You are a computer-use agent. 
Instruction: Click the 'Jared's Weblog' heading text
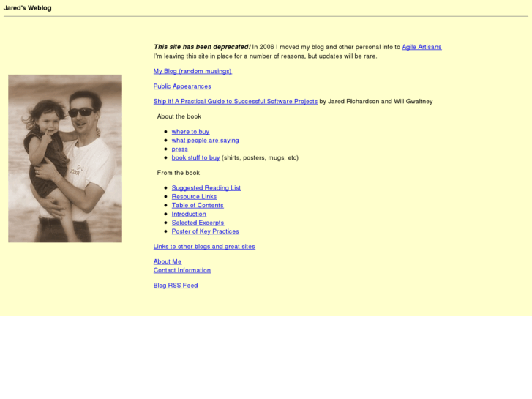click(28, 8)
